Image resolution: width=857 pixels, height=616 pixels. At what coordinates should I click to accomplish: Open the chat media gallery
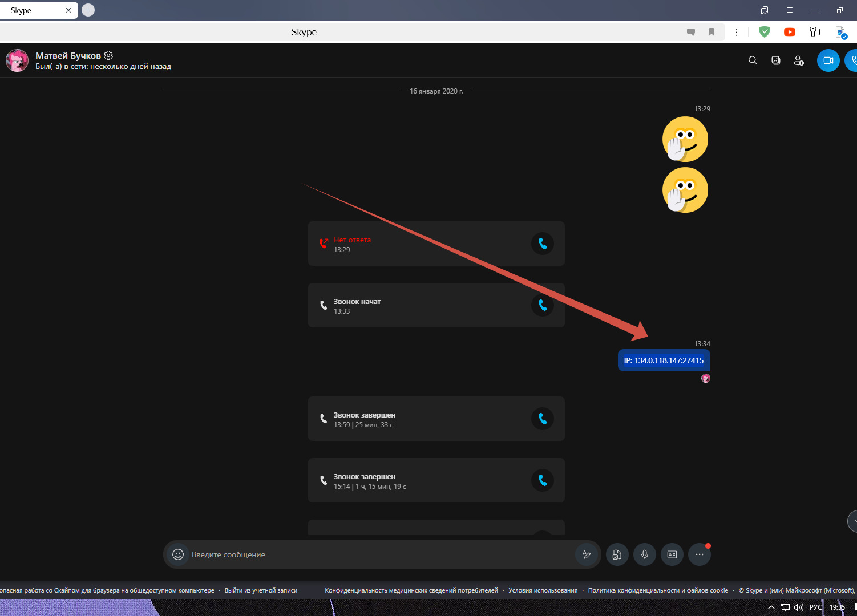click(x=776, y=60)
